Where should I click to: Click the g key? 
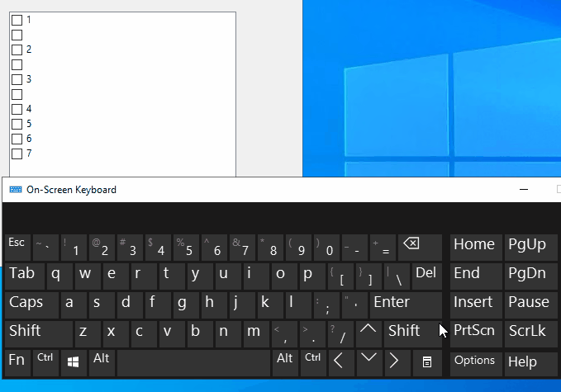pyautogui.click(x=186, y=305)
